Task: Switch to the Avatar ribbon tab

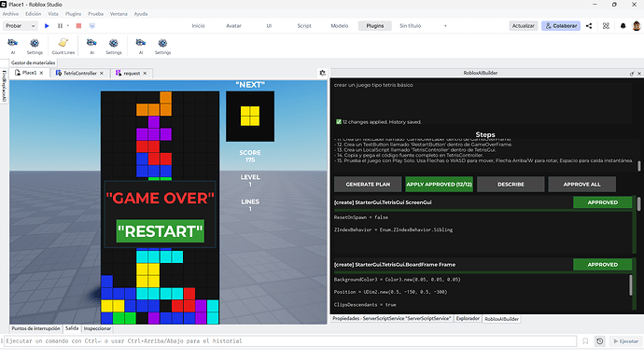Action: 233,26
